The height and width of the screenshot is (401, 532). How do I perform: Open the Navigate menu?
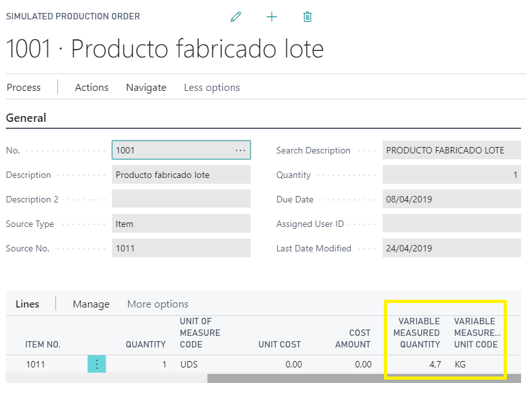coord(146,87)
